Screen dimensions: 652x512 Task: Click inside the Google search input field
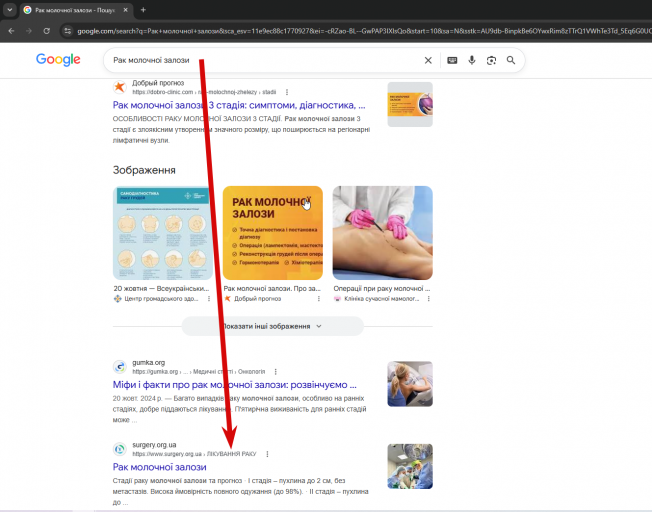pos(266,60)
